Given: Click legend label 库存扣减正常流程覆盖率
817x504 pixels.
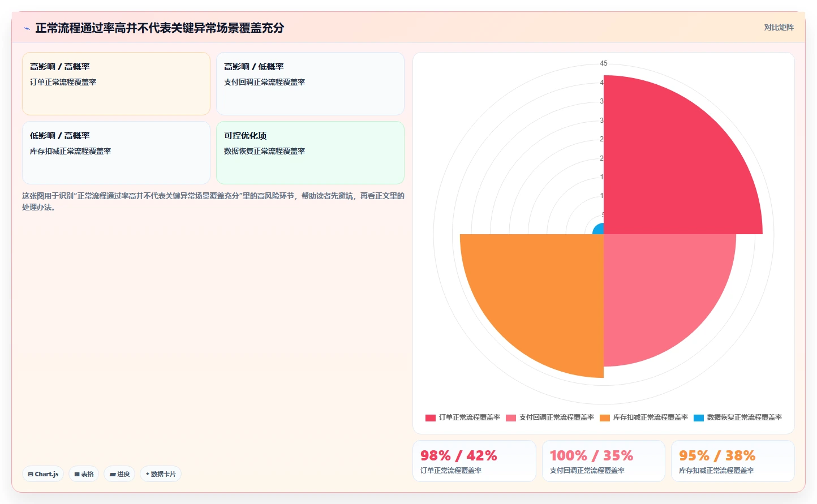Looking at the screenshot, I should (651, 417).
